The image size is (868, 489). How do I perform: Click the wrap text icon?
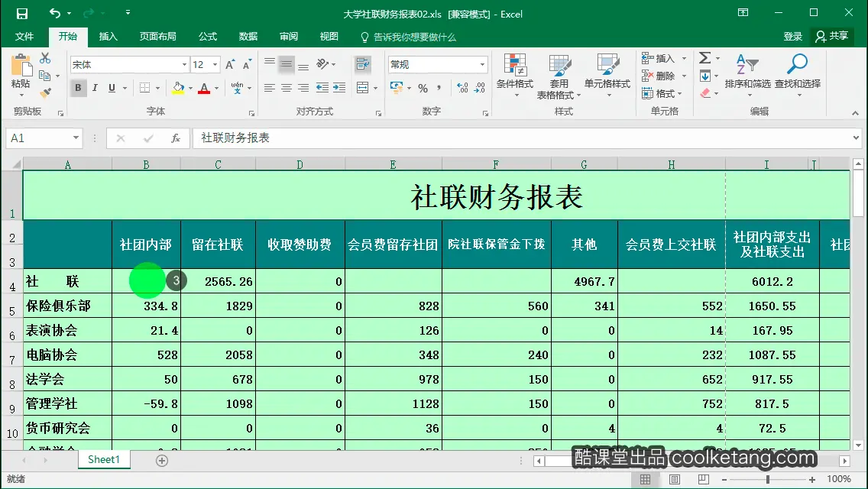(x=363, y=64)
